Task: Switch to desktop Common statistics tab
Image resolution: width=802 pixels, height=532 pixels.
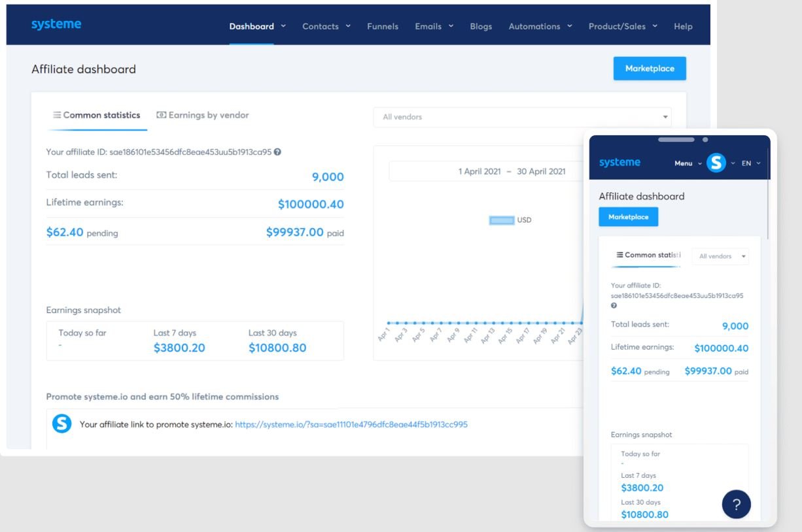Action: click(97, 115)
